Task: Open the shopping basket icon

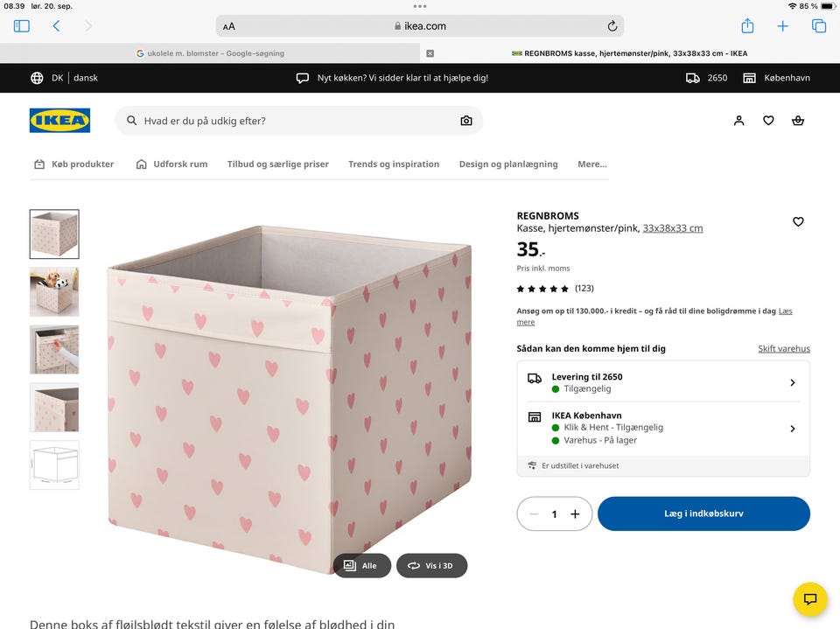Action: pyautogui.click(x=798, y=121)
